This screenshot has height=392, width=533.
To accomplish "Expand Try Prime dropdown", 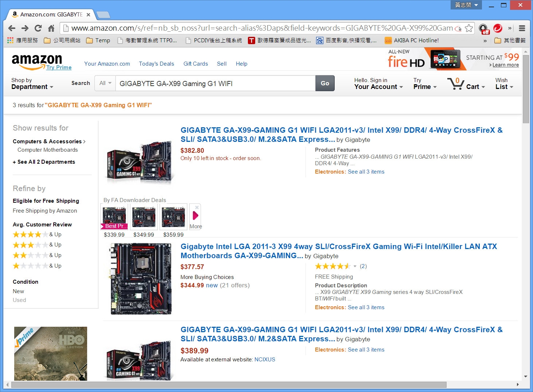I will 425,84.
